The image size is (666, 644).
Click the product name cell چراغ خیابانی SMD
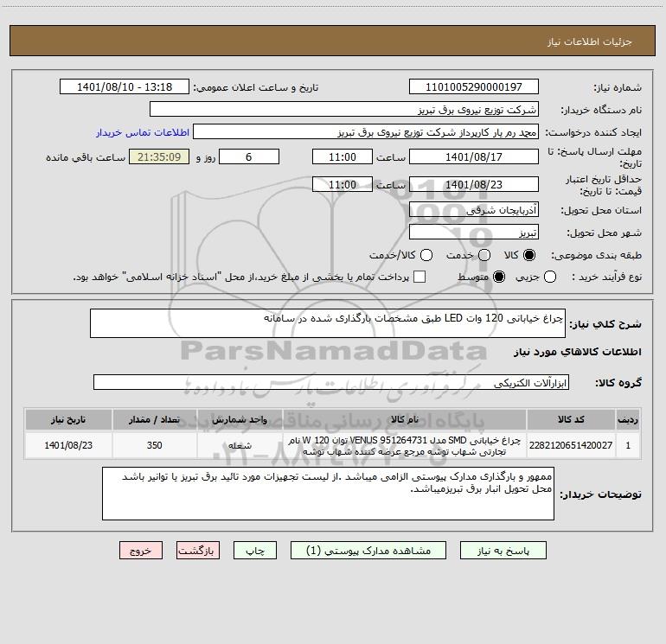click(x=405, y=445)
